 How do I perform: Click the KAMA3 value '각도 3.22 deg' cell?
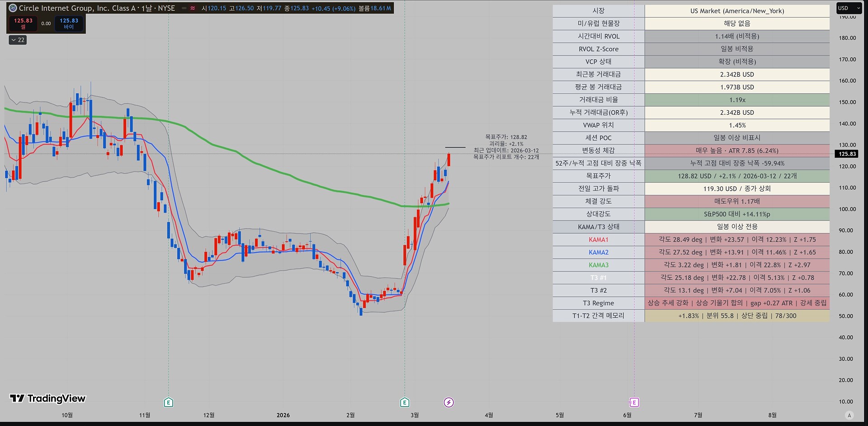tap(737, 265)
